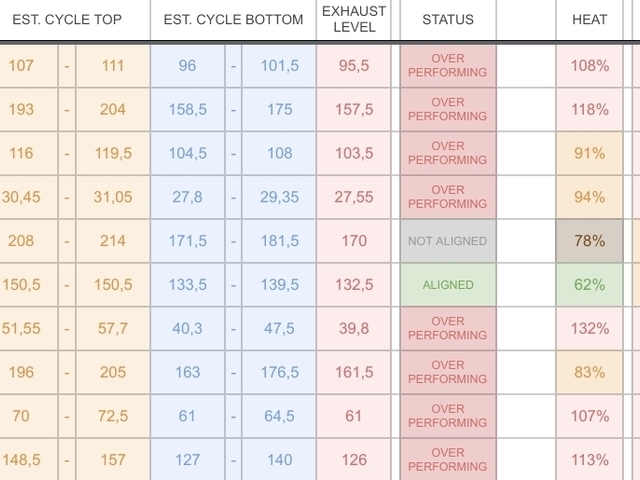Viewport: 640px width, 480px height.
Task: Click the cycle bottom value 47,5
Action: pos(279,329)
